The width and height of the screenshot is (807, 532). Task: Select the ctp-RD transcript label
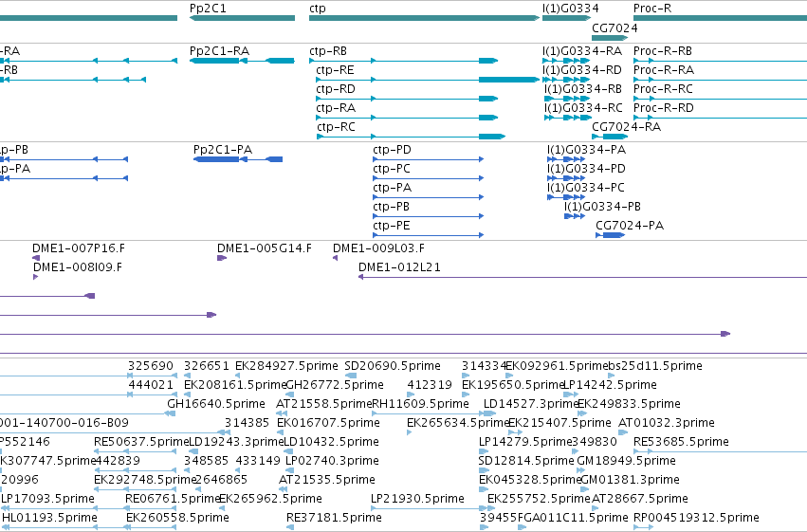coord(336,89)
